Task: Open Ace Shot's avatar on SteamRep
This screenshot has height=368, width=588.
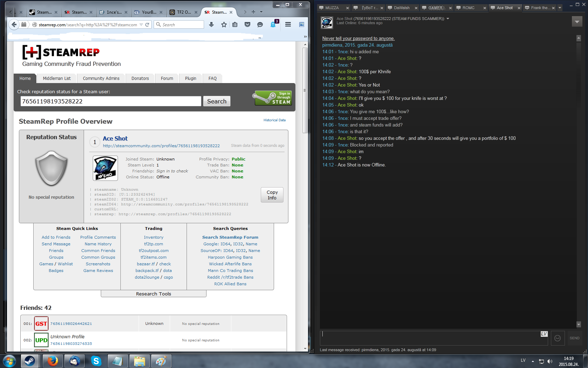Action: [105, 168]
